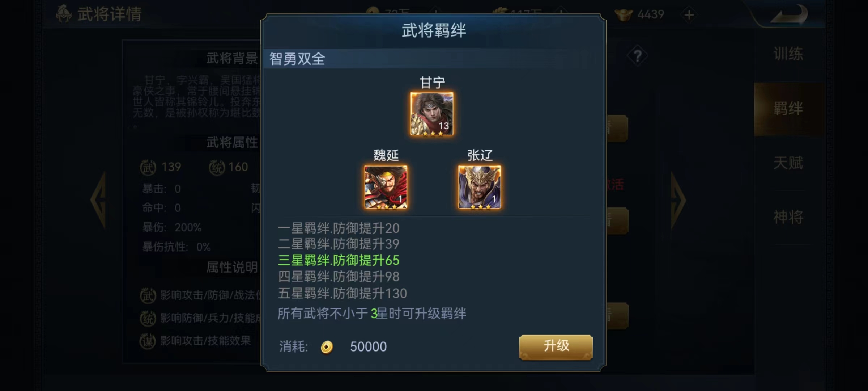Open the 训练 training tab

coord(788,54)
